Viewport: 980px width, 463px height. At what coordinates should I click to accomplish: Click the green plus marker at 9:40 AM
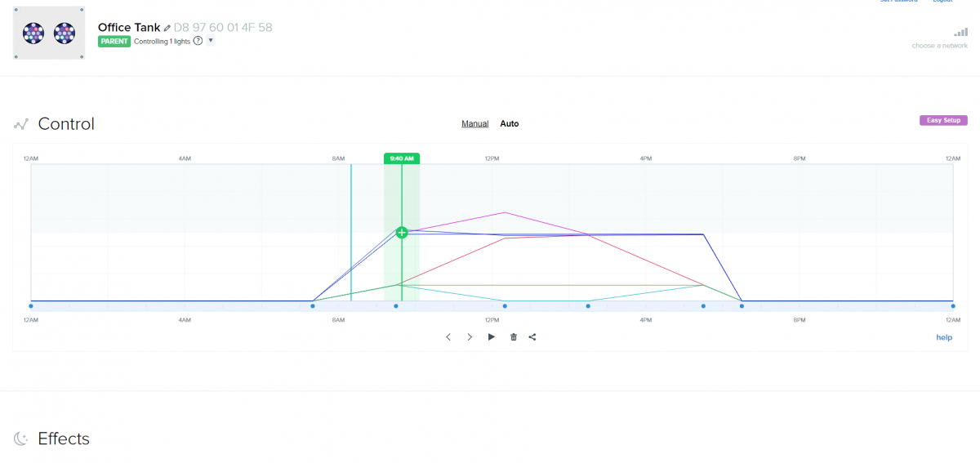[402, 233]
